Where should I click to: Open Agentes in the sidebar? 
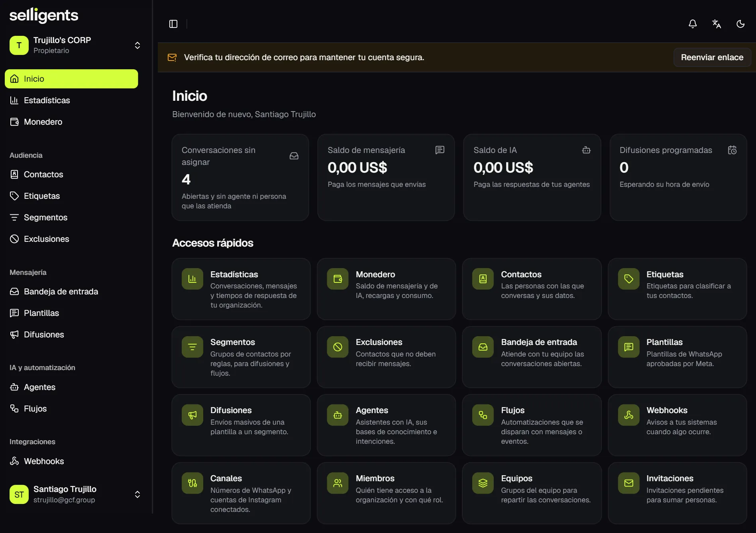point(71,387)
